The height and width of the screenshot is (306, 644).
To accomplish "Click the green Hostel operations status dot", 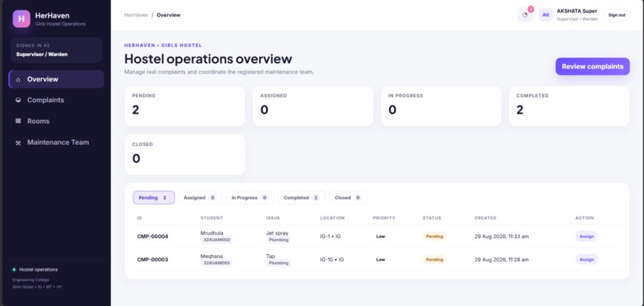I will 14,269.
